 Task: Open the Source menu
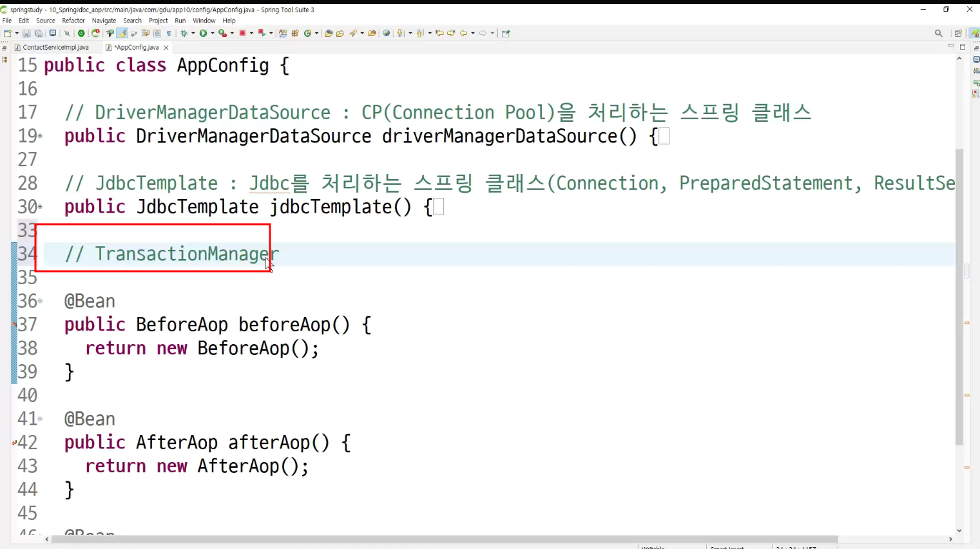pos(46,21)
